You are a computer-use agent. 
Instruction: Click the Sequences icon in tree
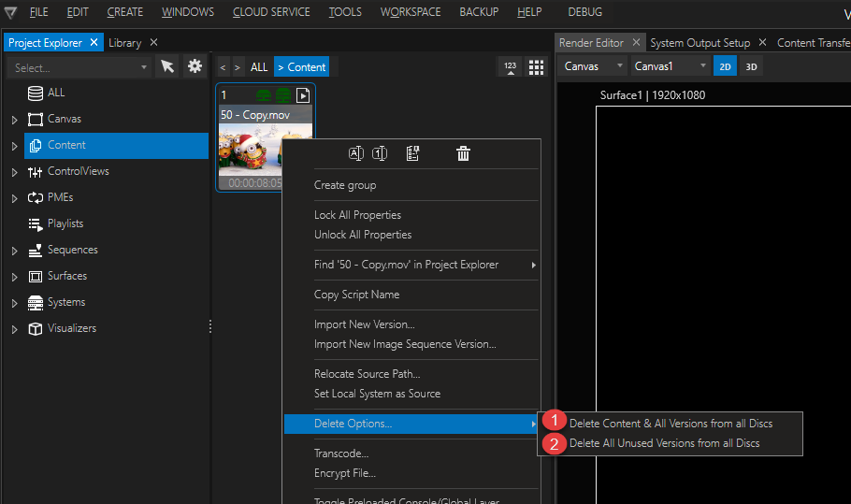[x=36, y=250]
